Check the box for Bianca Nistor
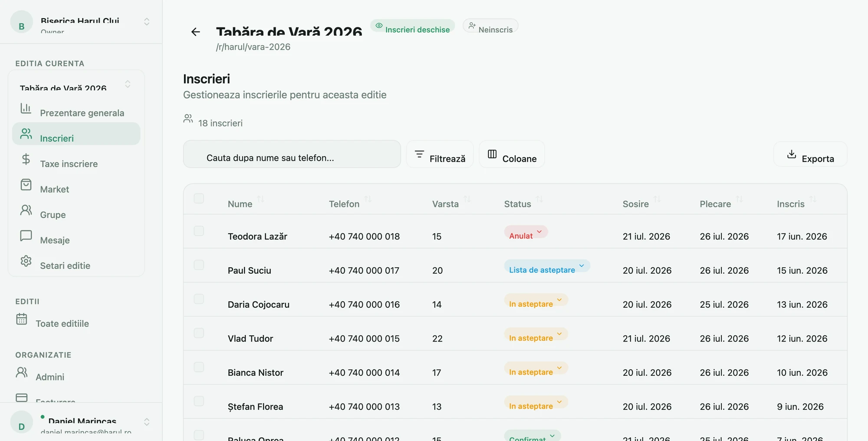The width and height of the screenshot is (868, 441). (x=199, y=367)
